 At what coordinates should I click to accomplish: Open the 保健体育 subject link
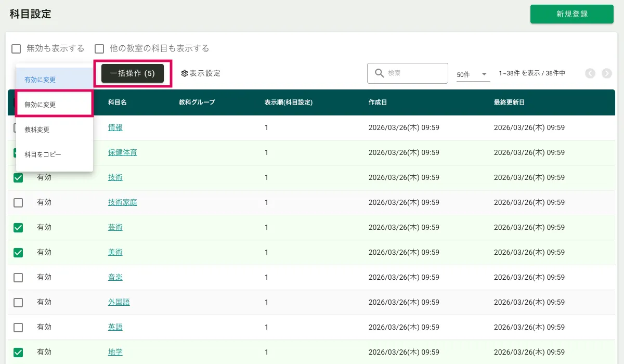point(123,152)
